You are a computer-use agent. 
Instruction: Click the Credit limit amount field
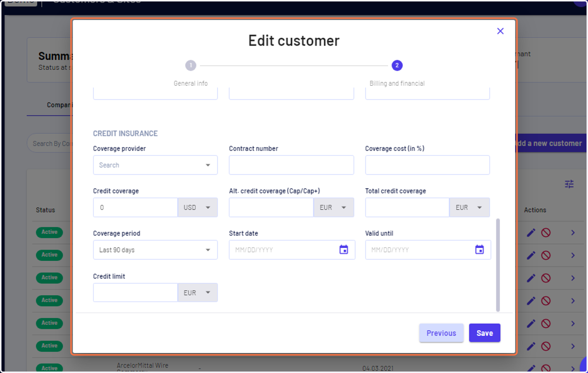pyautogui.click(x=135, y=293)
